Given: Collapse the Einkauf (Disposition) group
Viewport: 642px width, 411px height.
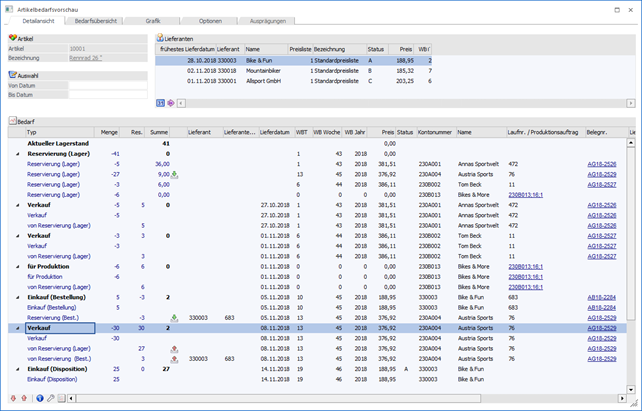Looking at the screenshot, I should 18,368.
